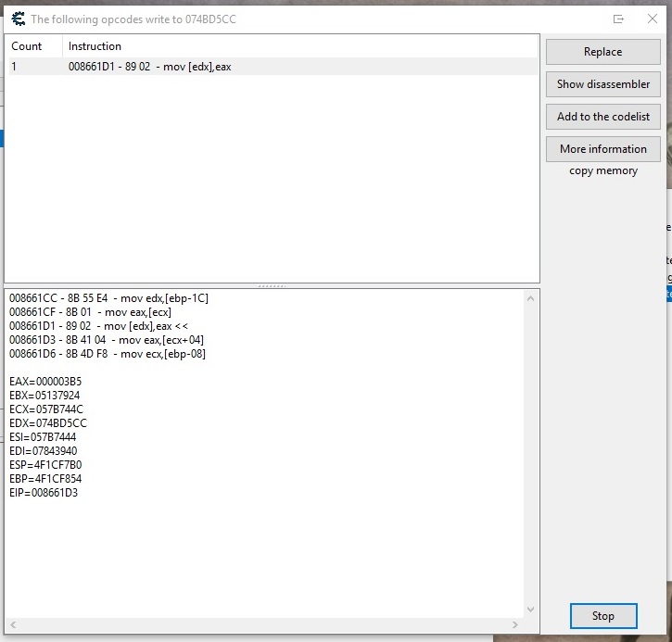The height and width of the screenshot is (642, 672).
Task: Click the scroll down arrow in details pane
Action: pos(530,609)
